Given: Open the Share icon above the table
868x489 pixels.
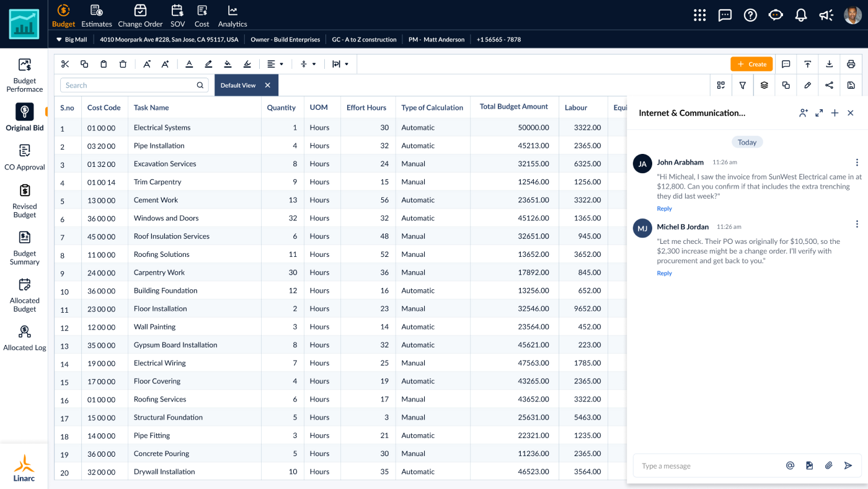Looking at the screenshot, I should 829,85.
